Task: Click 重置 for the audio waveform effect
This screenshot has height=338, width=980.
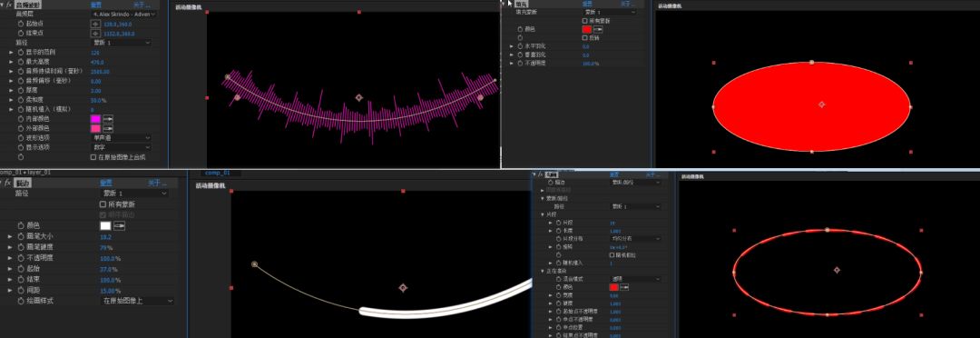Action: coord(96,5)
